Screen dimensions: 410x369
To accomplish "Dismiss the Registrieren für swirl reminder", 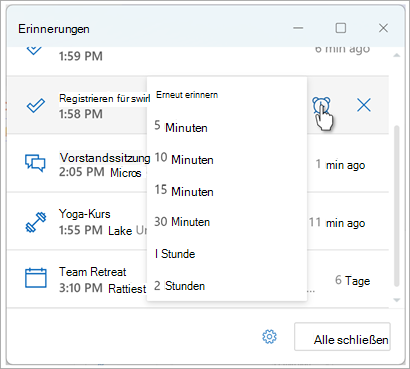I will 364,106.
